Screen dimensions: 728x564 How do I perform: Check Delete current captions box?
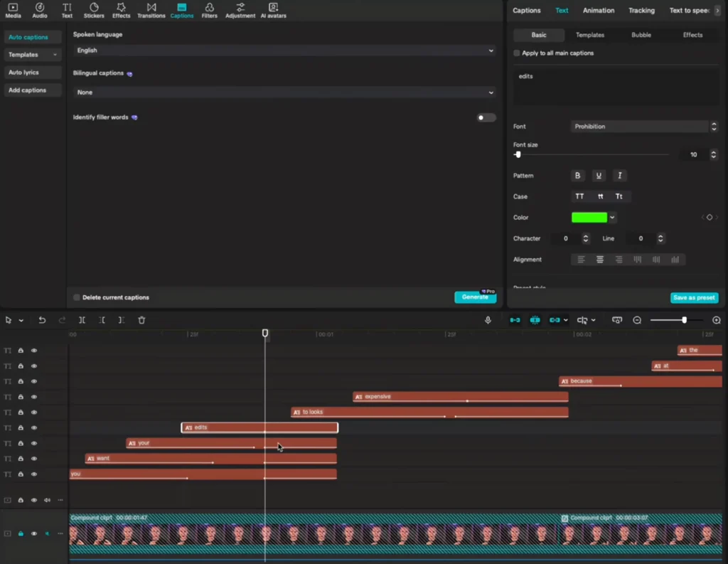[77, 297]
